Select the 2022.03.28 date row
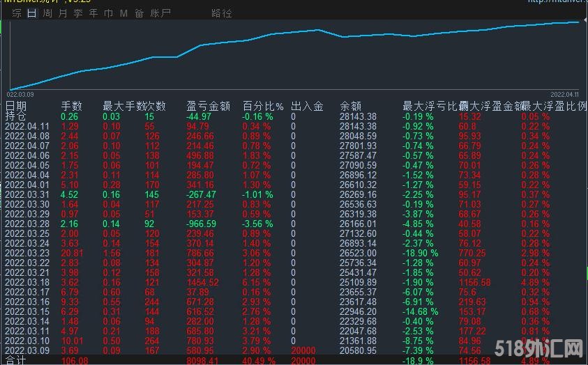This screenshot has width=588, height=365. 27,224
